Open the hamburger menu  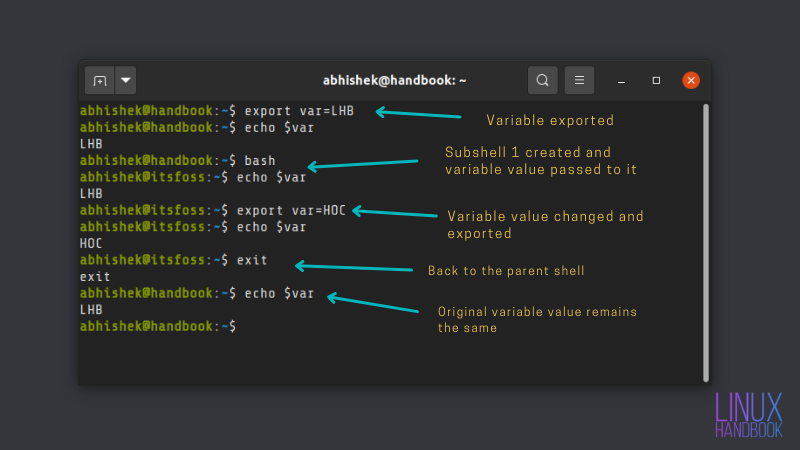(579, 80)
